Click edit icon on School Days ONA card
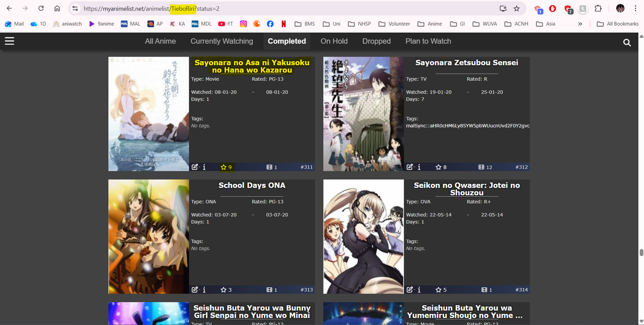This screenshot has width=644, height=325. (195, 290)
